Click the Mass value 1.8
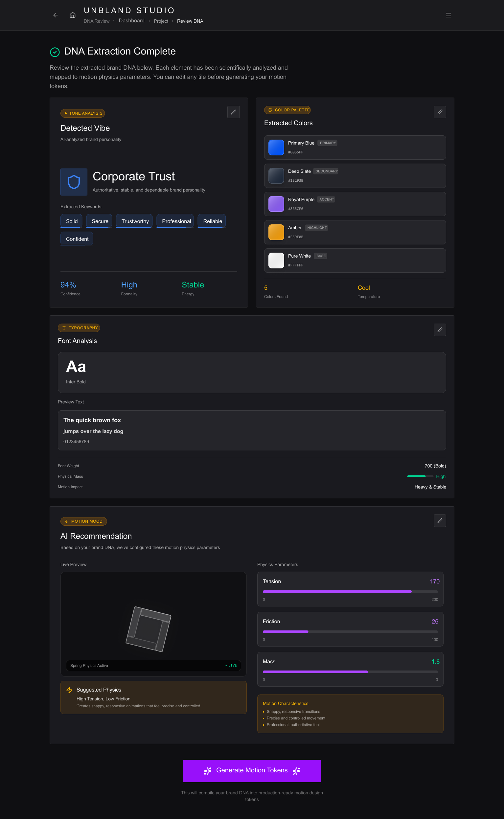Image resolution: width=504 pixels, height=819 pixels. pos(435,662)
